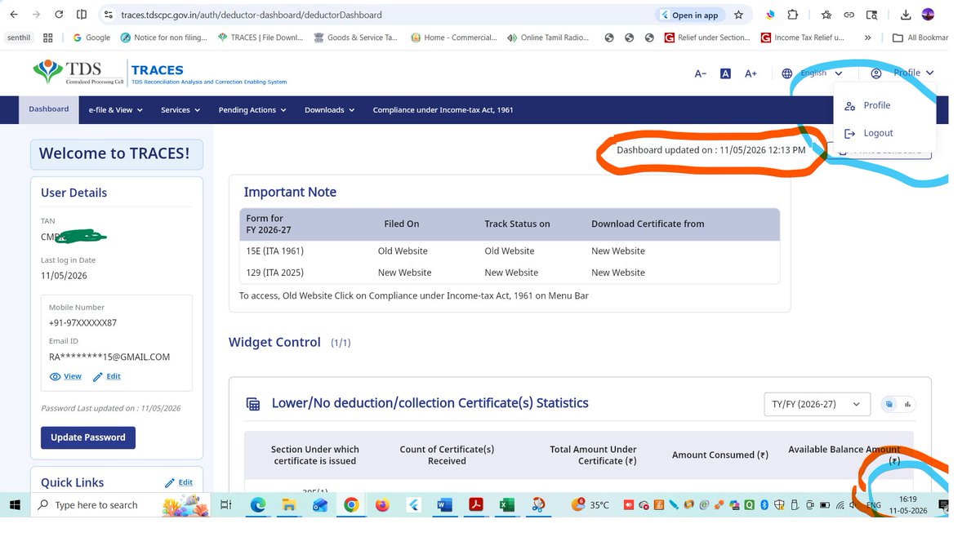Image resolution: width=980 pixels, height=537 pixels.
Task: Click View link under Email ID
Action: [x=66, y=376]
